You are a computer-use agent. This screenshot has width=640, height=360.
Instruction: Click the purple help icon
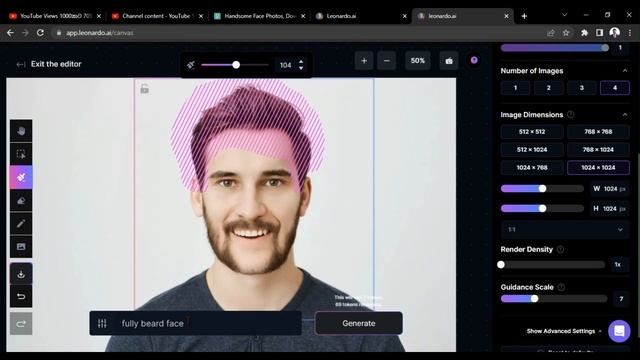[474, 60]
